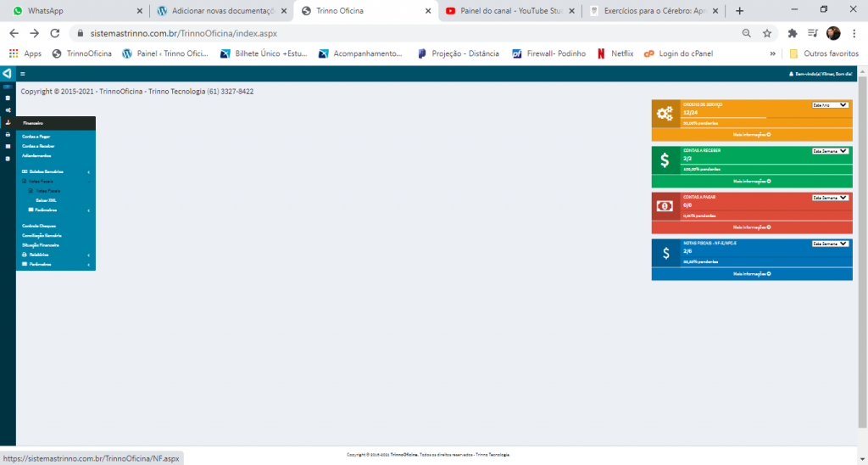
Task: Open Login do cPanel bookmark
Action: [678, 53]
